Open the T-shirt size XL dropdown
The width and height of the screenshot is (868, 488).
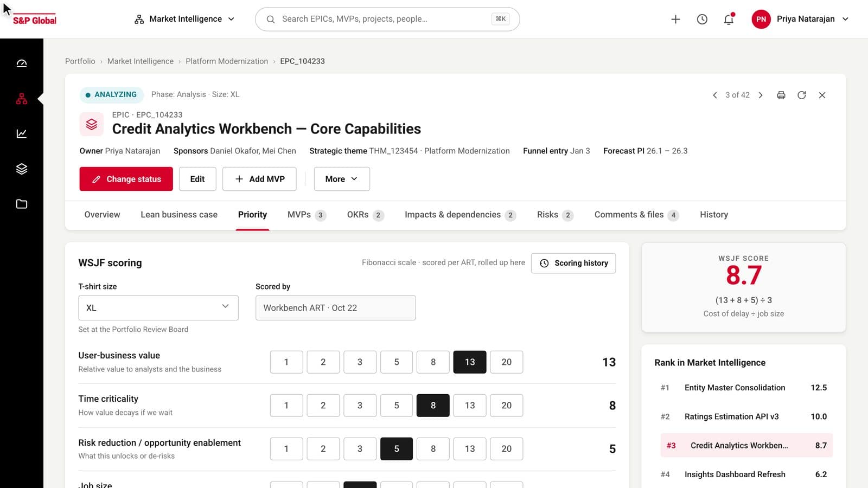[158, 308]
